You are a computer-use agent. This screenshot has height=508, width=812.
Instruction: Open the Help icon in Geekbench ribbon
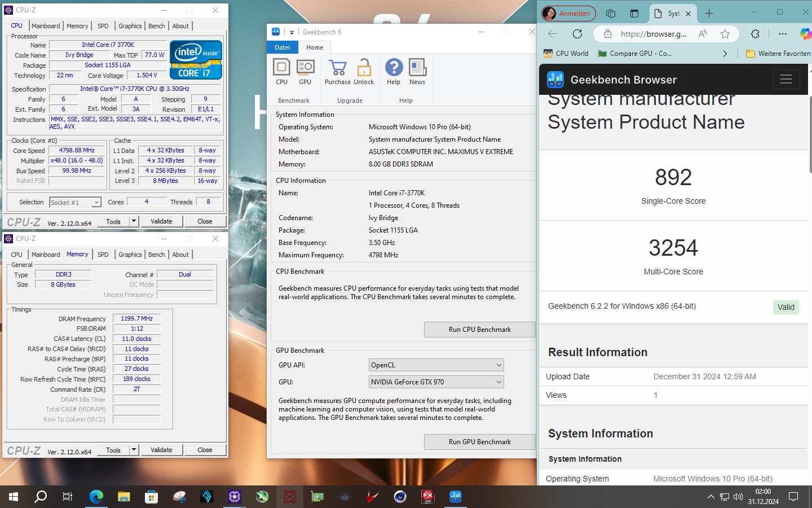click(x=394, y=68)
